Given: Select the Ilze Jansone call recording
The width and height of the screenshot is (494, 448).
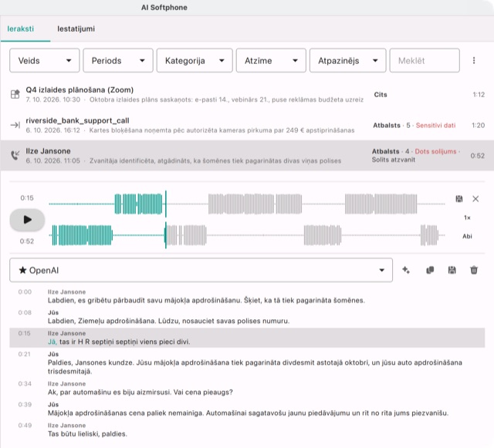Looking at the screenshot, I should 247,156.
